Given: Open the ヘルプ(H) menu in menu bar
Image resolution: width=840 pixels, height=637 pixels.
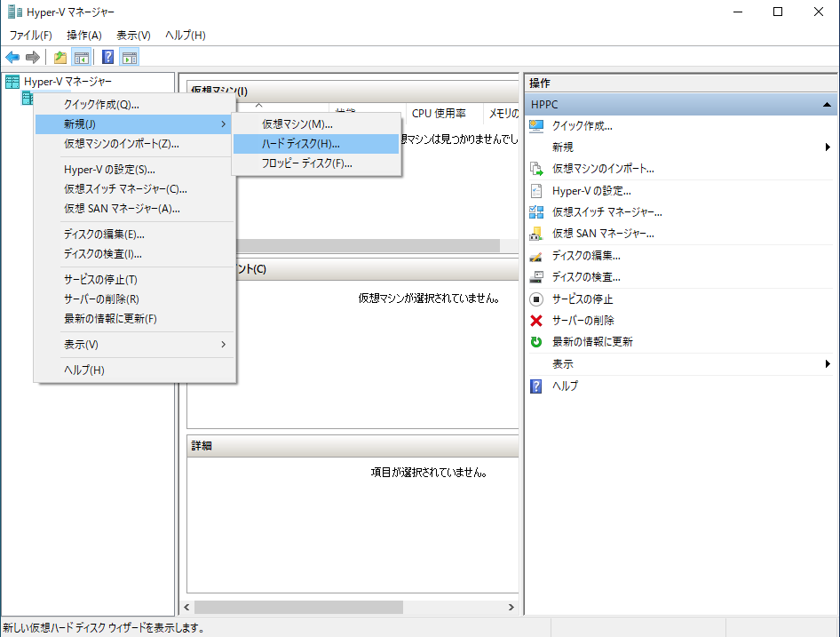Looking at the screenshot, I should [186, 36].
